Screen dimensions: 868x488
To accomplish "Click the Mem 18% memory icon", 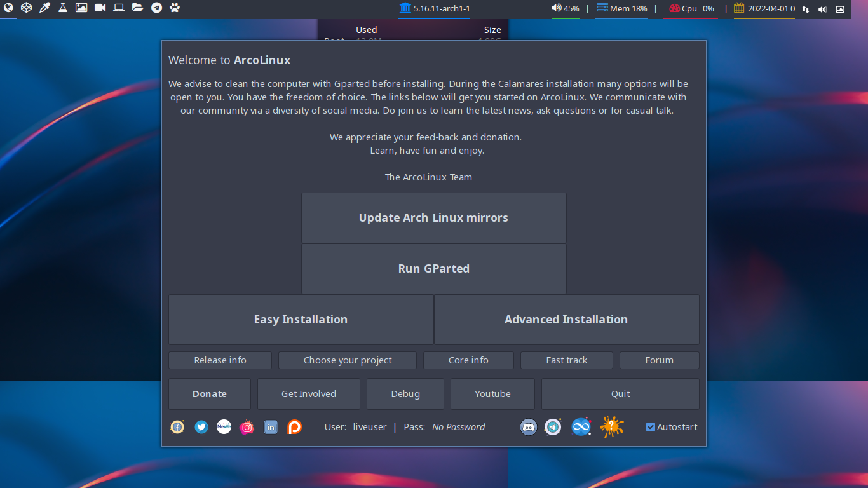I will (x=602, y=8).
